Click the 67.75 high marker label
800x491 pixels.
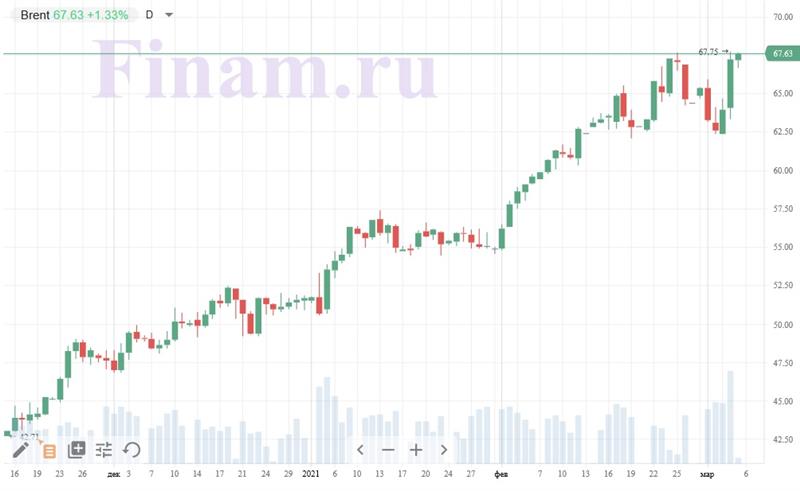(708, 52)
